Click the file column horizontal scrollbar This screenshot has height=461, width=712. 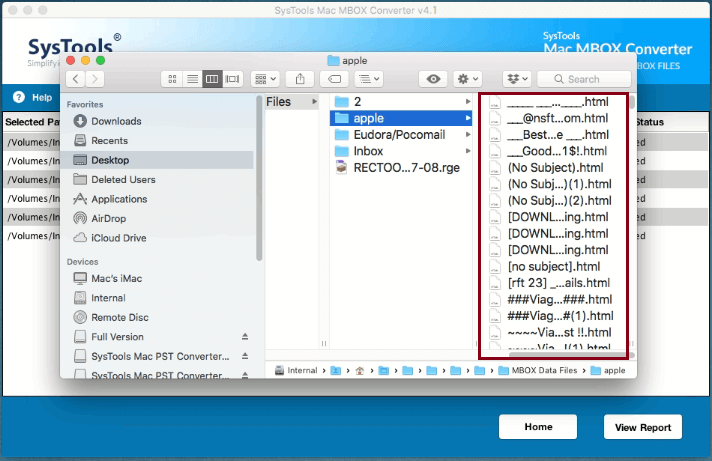571,355
